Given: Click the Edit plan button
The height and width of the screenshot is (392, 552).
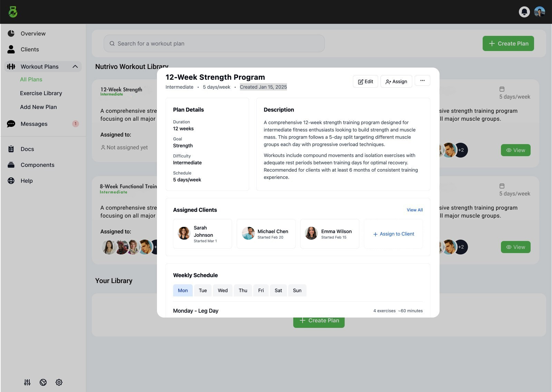Looking at the screenshot, I should (x=365, y=81).
